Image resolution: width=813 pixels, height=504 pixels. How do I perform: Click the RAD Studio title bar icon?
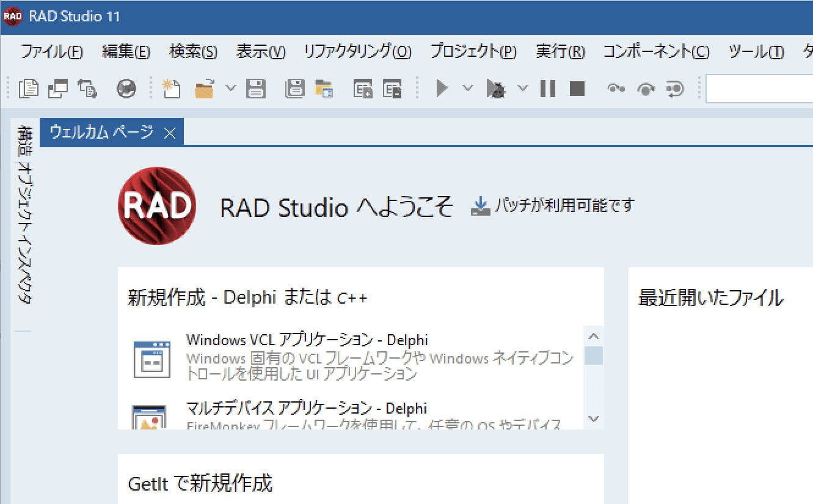point(12,16)
